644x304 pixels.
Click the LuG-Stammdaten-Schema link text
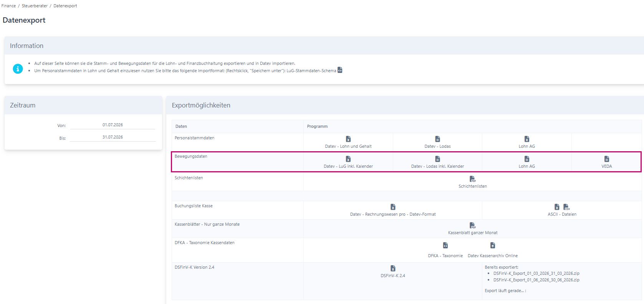(311, 71)
